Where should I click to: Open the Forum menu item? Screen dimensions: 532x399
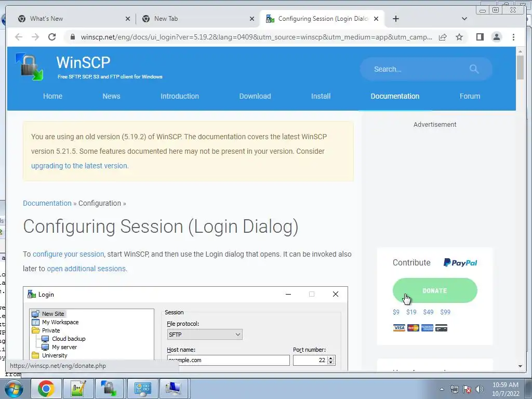470,96
